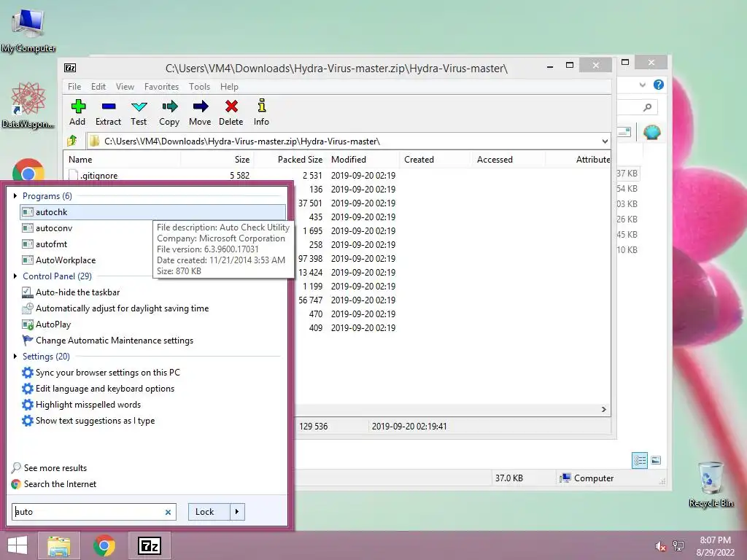Open Chrome from the taskbar

[x=104, y=545]
